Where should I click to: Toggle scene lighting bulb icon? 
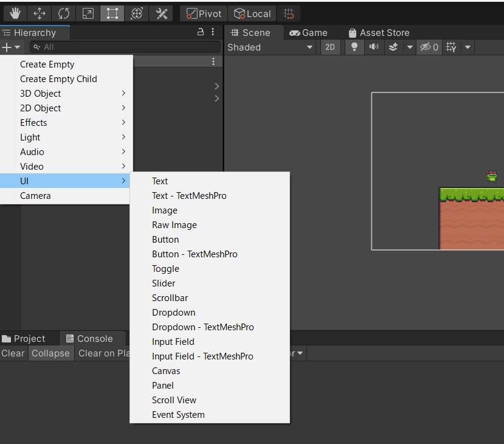click(354, 47)
